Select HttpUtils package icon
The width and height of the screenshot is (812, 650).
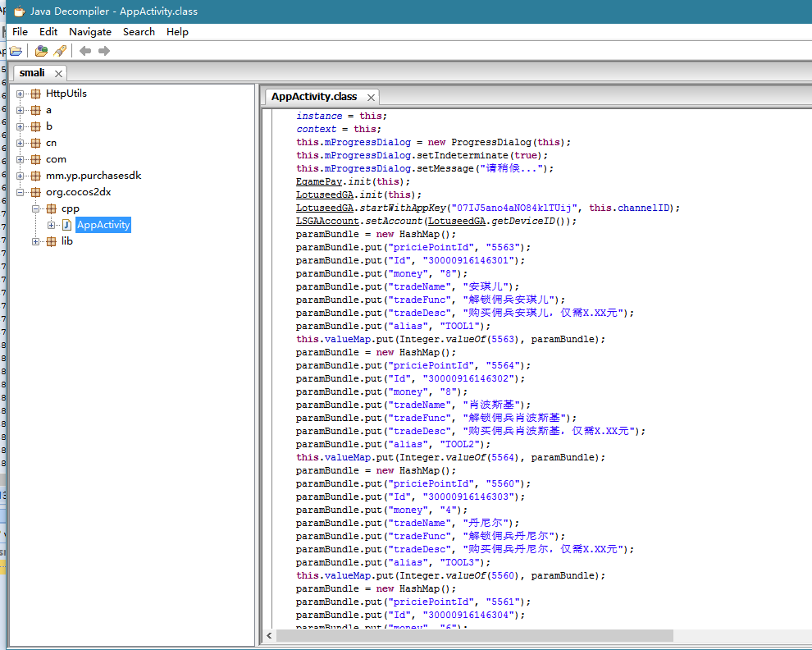(x=36, y=94)
